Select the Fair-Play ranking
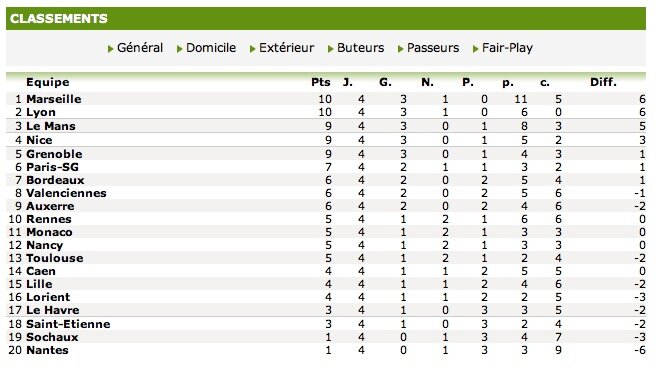This screenshot has height=373, width=656. [507, 48]
